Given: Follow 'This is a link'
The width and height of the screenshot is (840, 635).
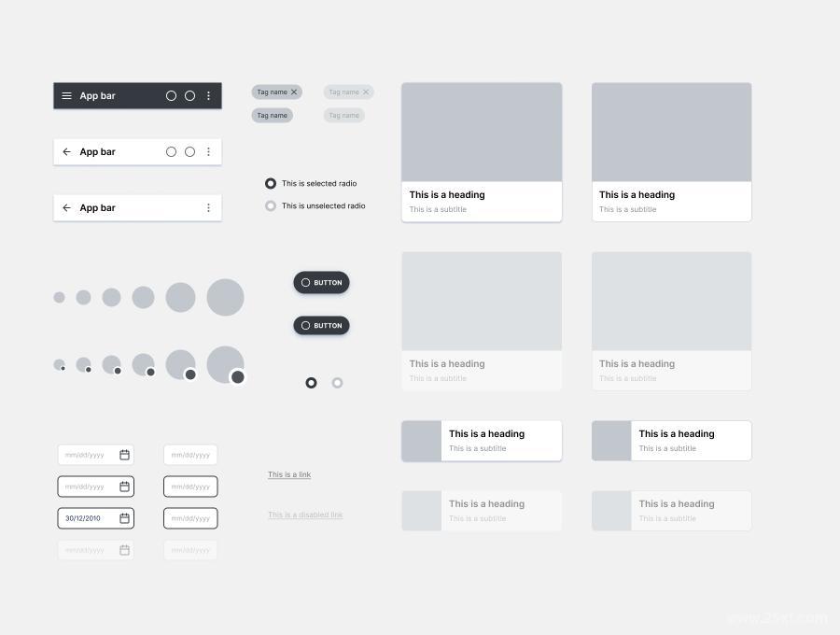Looking at the screenshot, I should click(289, 474).
